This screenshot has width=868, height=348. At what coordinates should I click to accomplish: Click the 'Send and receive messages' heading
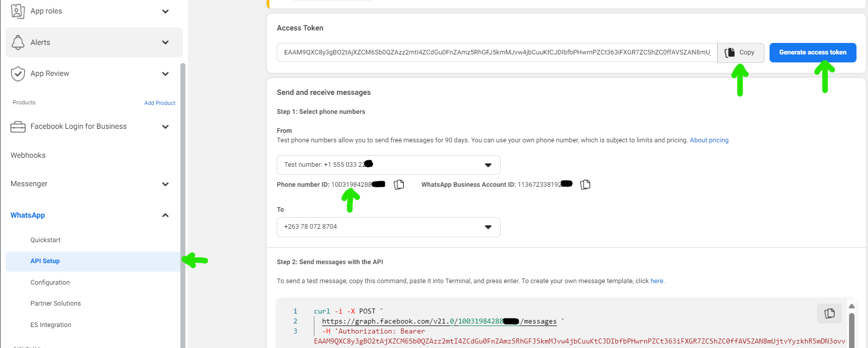324,92
